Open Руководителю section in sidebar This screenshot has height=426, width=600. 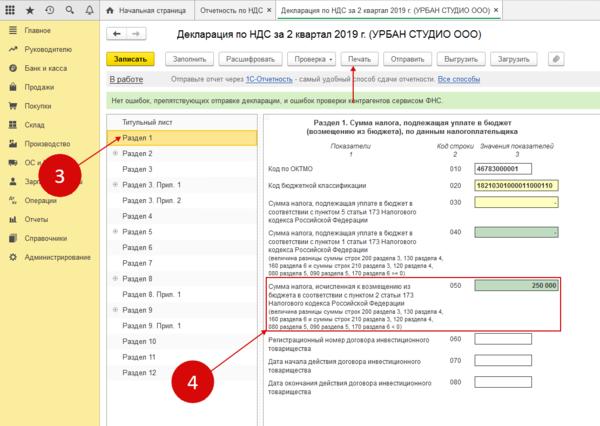(48, 49)
